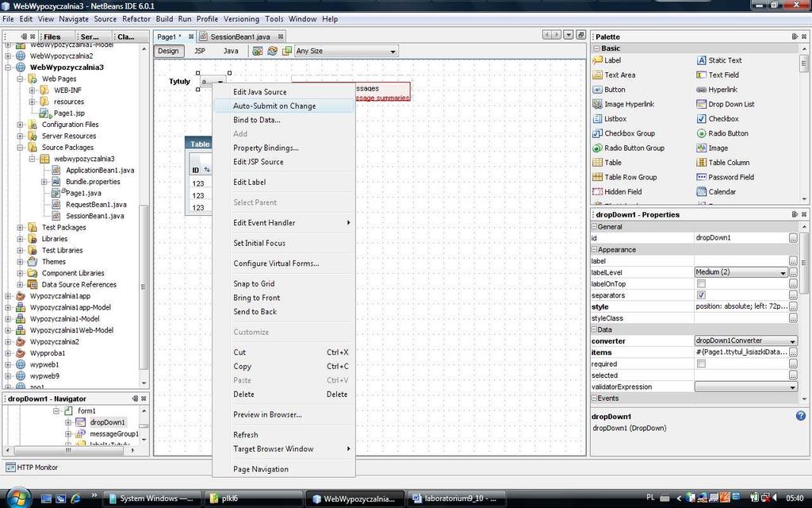Select the Image Hyperlink palette item
Screen dimensions: 812x508
coord(623,104)
